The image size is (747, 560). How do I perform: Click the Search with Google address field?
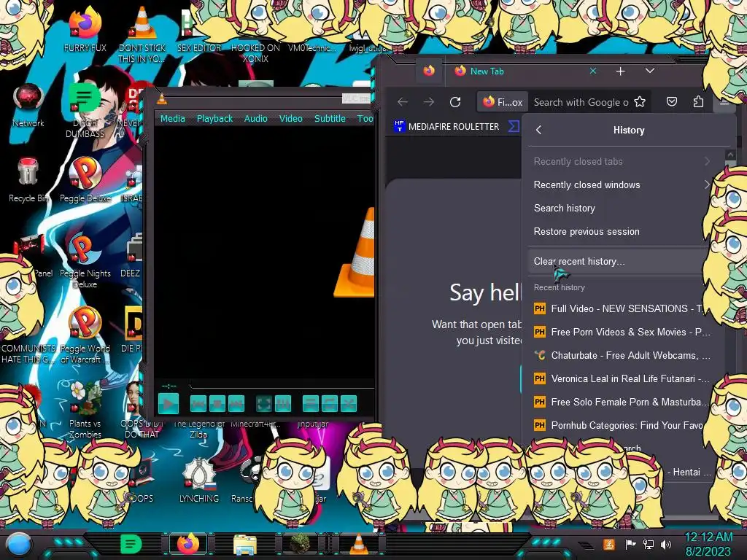click(x=581, y=102)
